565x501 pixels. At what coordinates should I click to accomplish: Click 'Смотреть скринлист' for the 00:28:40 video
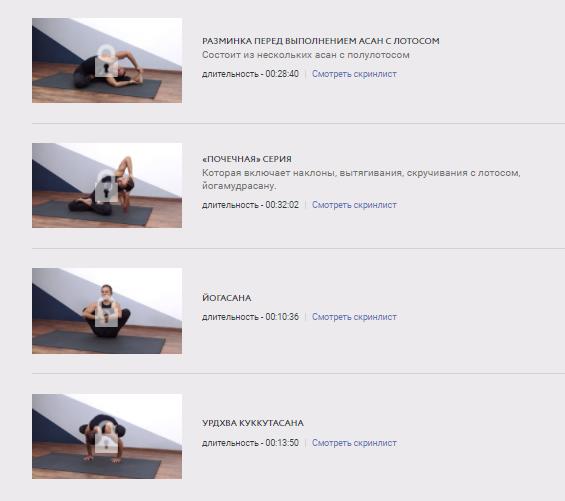(x=354, y=74)
